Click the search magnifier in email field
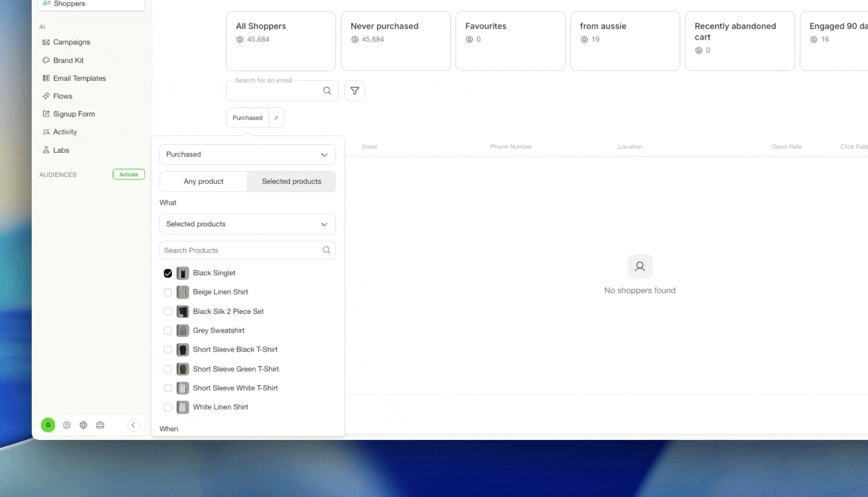 [327, 91]
